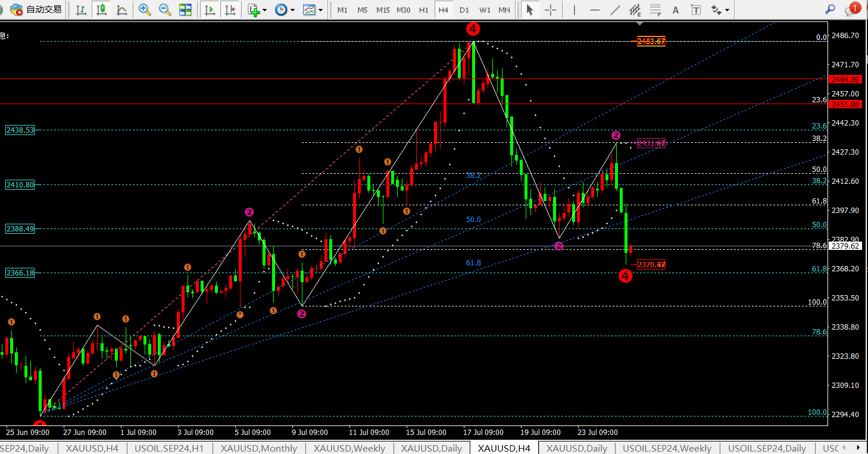Switch to USOIL.SEP24,H1 chart tab
Viewport: 868px width, 454px height.
click(170, 448)
